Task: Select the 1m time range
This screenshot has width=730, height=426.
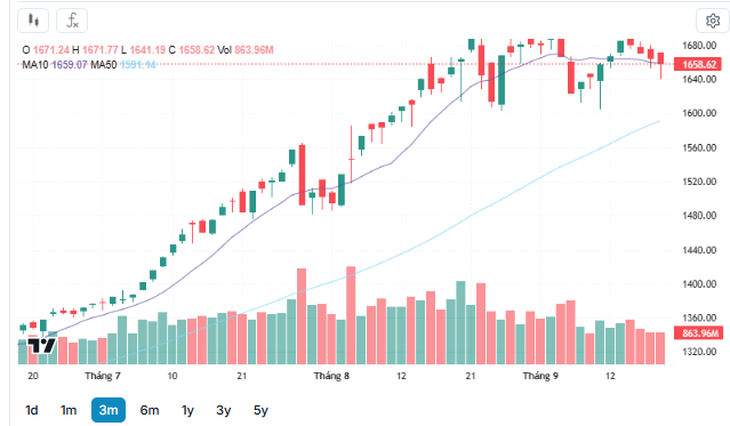Action: (x=68, y=410)
